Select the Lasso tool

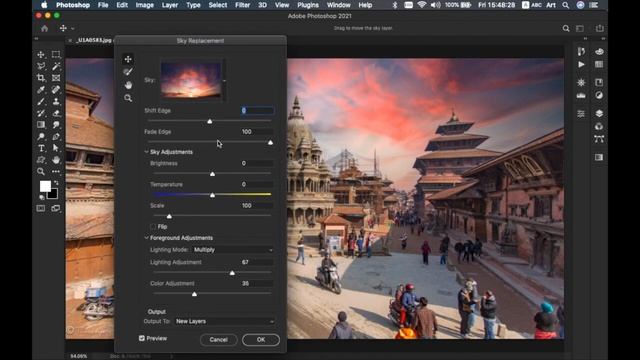pos(41,66)
